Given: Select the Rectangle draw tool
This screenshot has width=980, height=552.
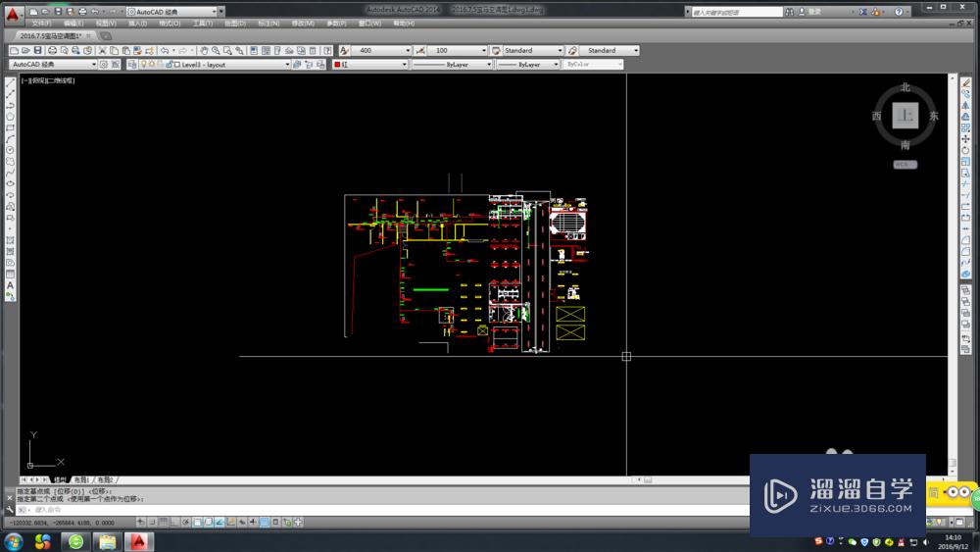Looking at the screenshot, I should point(10,128).
